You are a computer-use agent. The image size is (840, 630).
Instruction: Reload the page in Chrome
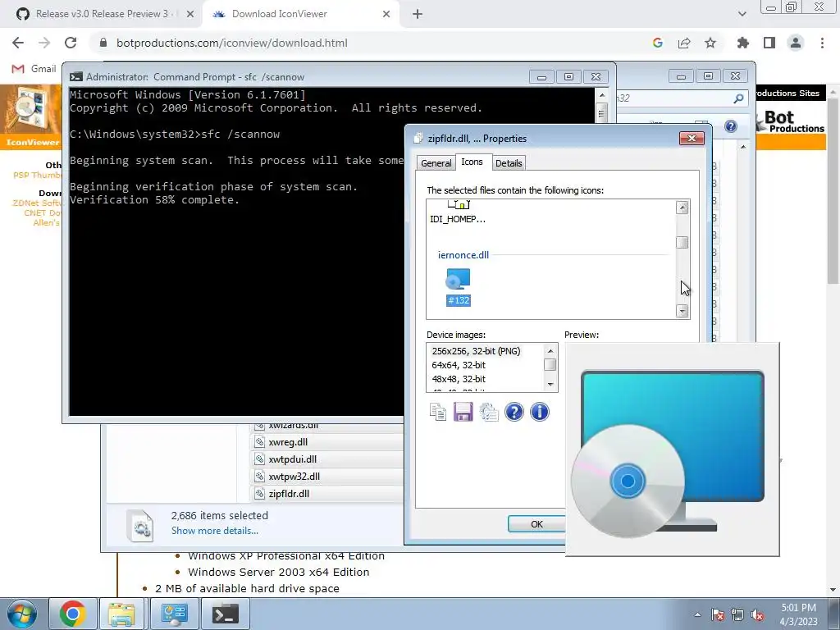coord(71,43)
